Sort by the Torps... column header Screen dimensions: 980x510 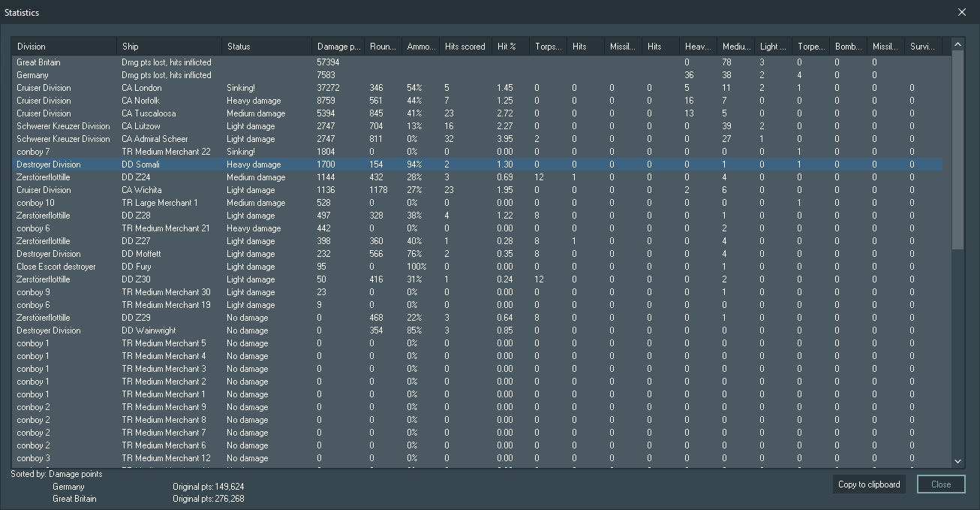tap(549, 47)
